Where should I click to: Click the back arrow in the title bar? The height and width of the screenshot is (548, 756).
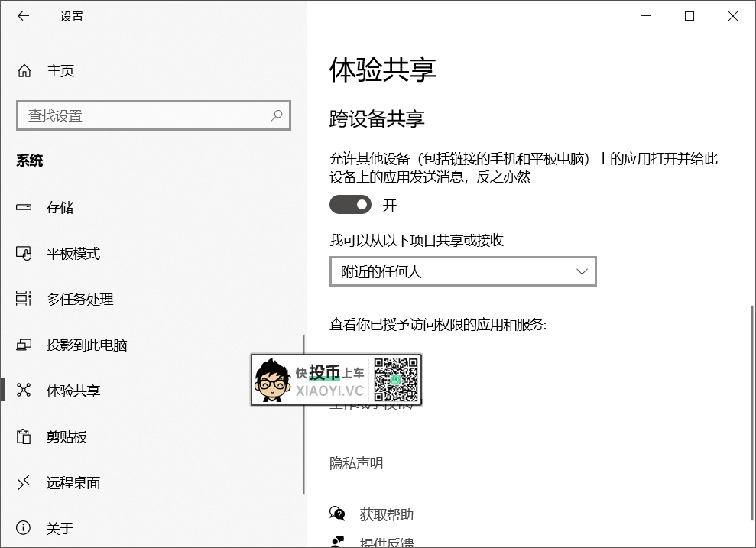point(23,15)
